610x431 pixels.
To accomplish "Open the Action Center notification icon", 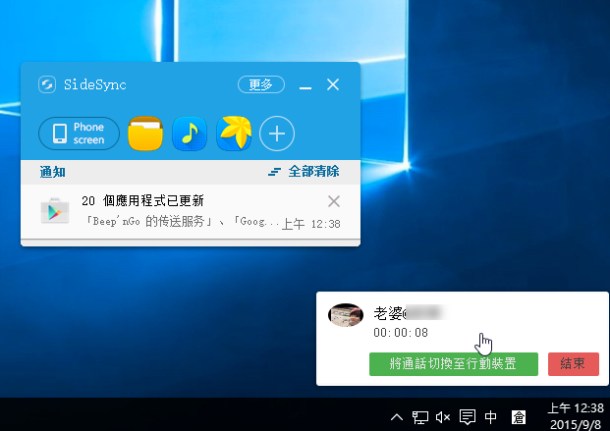I will click(467, 417).
